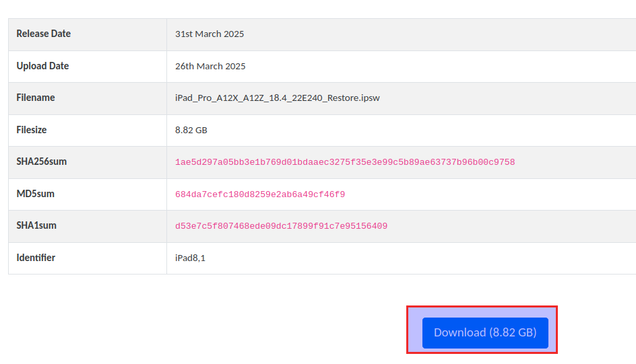Image resolution: width=636 pixels, height=364 pixels.
Task: Click the SHA1sum hash value
Action: point(281,226)
